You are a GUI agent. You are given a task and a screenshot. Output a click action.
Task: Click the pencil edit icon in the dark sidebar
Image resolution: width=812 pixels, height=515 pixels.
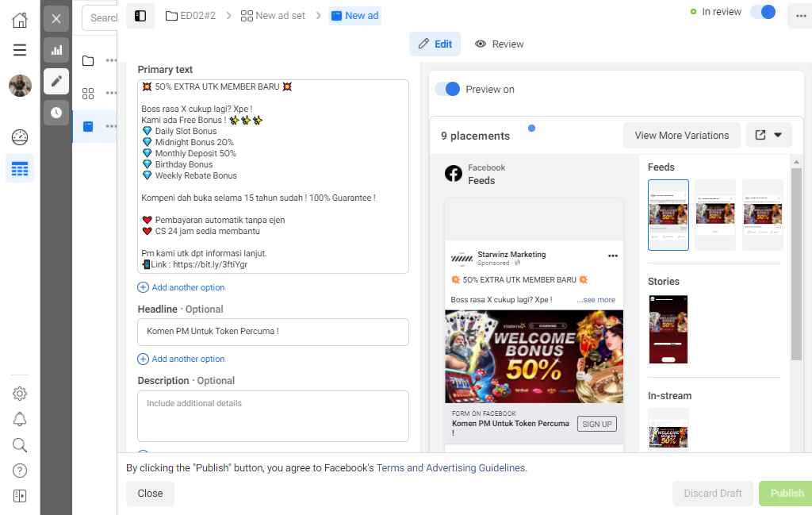point(56,82)
